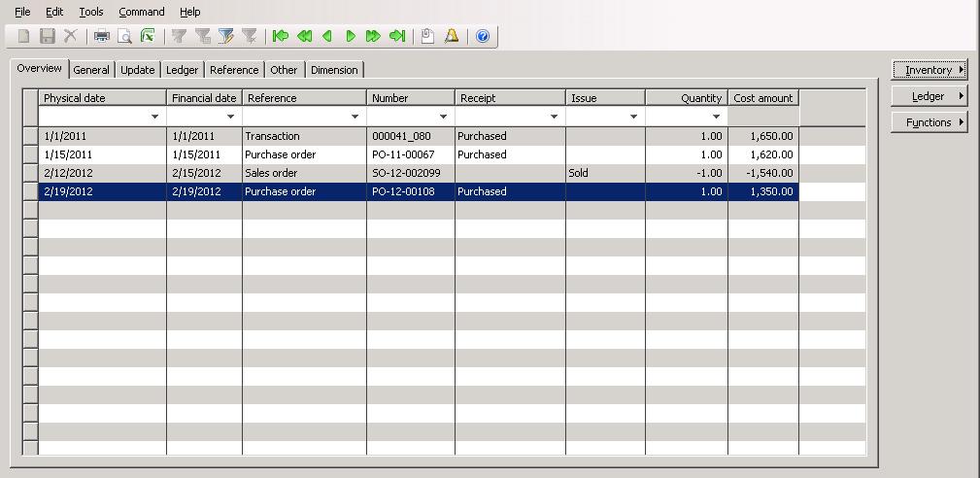
Task: Switch to the Other tab
Action: (x=284, y=70)
